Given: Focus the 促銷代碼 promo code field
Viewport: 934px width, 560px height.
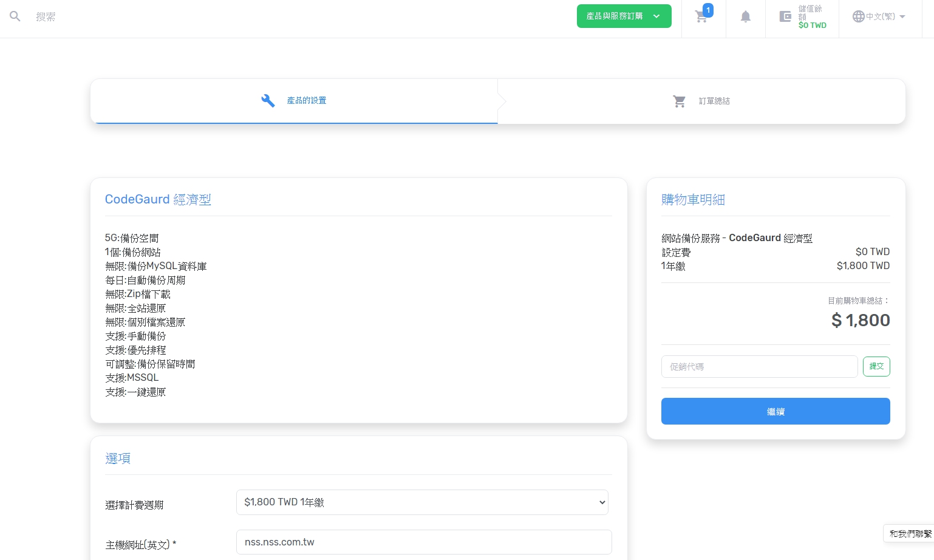Looking at the screenshot, I should click(x=759, y=367).
